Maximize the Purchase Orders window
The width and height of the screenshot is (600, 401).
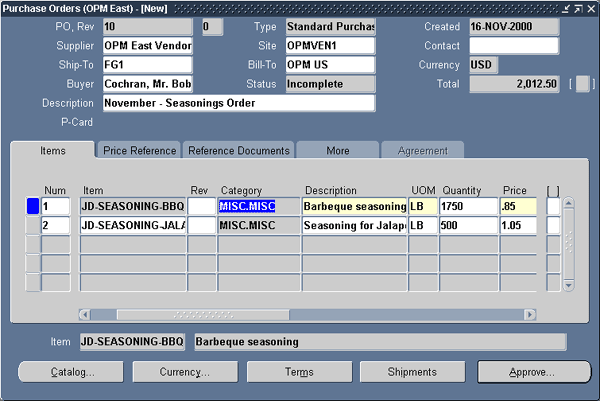[579, 8]
